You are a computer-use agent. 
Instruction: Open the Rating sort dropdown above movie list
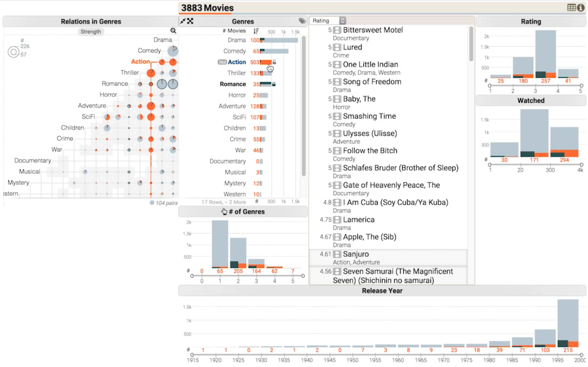coord(328,21)
